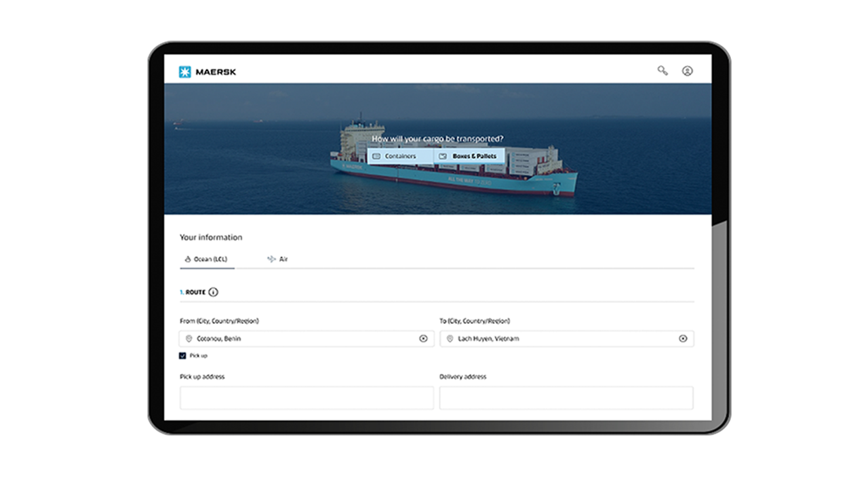Viewport: 868px width, 488px height.
Task: Click the Pick up address input field
Action: (x=307, y=398)
